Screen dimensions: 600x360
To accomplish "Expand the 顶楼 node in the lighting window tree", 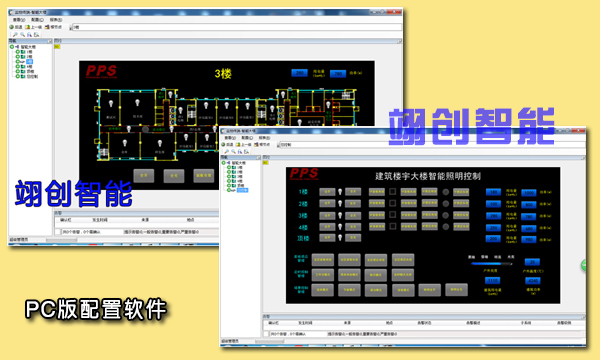I will (x=229, y=186).
